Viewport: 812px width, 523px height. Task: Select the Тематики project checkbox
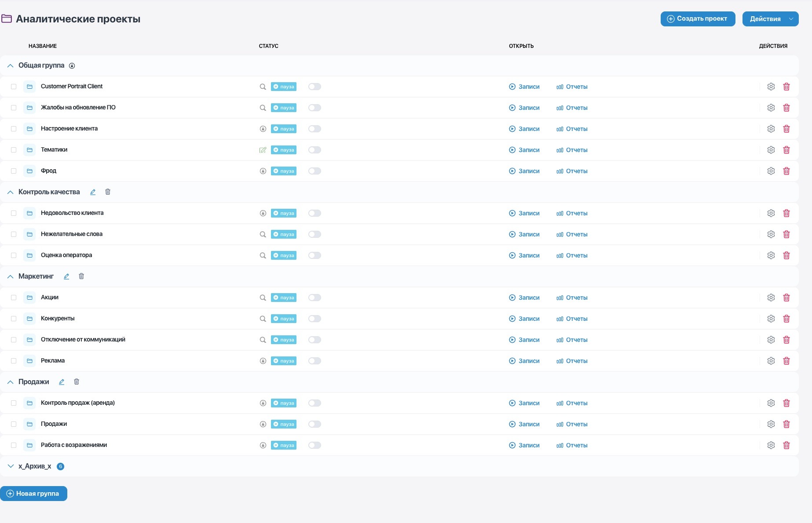point(14,150)
